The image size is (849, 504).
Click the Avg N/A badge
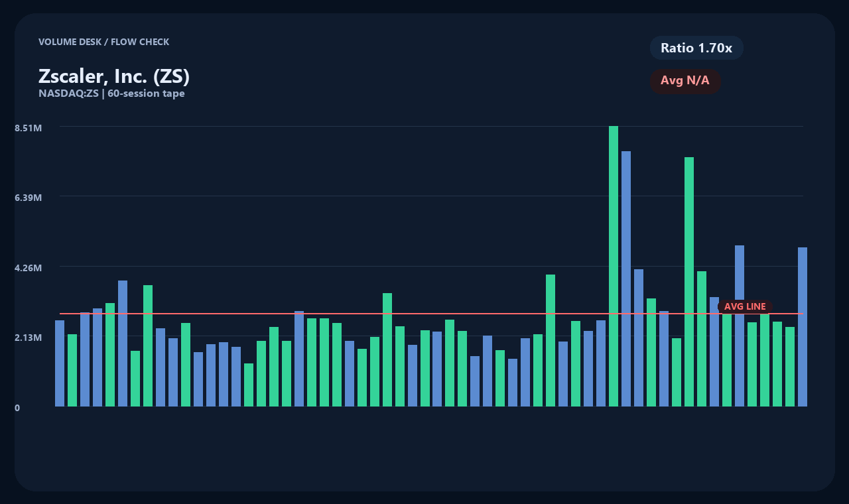click(685, 81)
